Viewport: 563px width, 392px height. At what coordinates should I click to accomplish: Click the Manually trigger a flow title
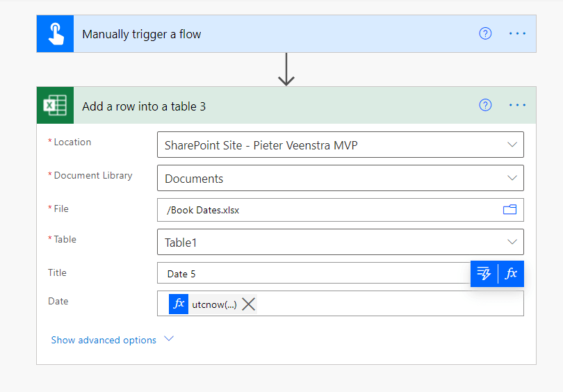coord(142,35)
